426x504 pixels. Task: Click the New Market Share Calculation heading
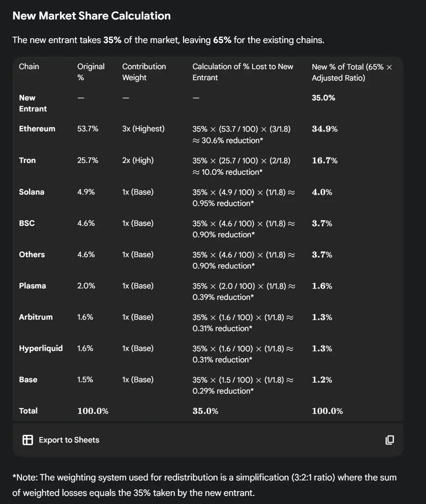click(92, 16)
